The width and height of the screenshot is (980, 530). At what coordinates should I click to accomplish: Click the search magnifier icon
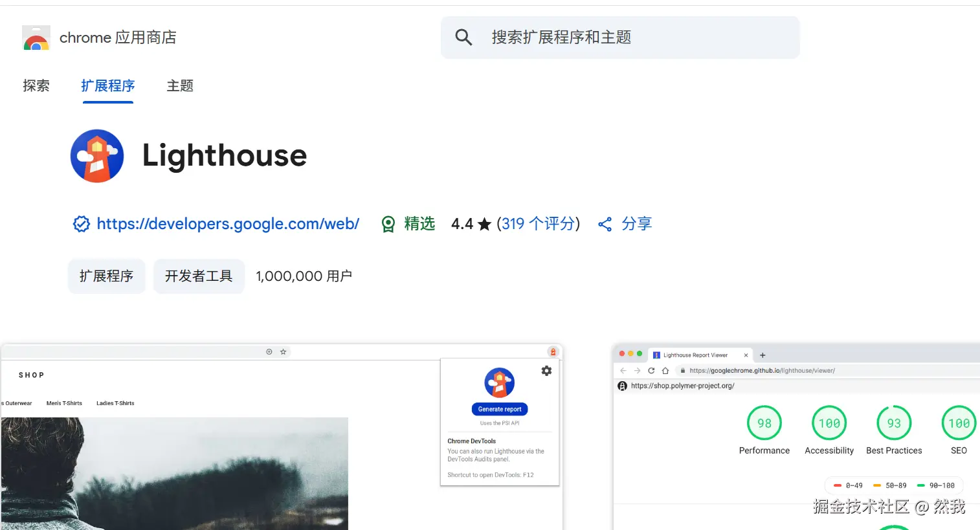tap(463, 37)
